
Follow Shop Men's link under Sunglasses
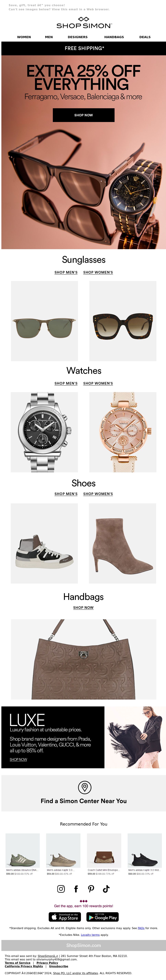pos(66,272)
